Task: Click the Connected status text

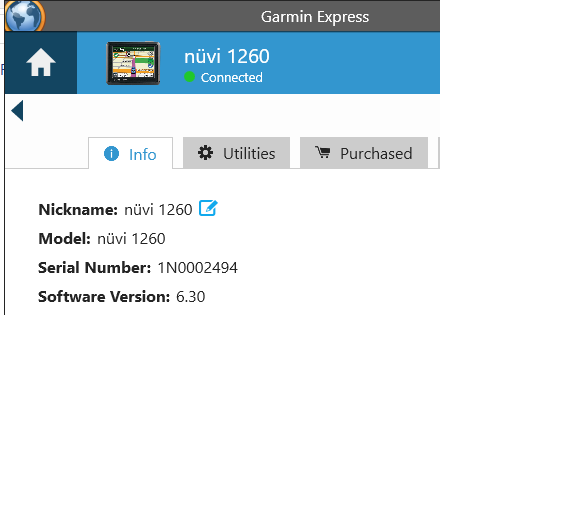Action: pyautogui.click(x=232, y=78)
